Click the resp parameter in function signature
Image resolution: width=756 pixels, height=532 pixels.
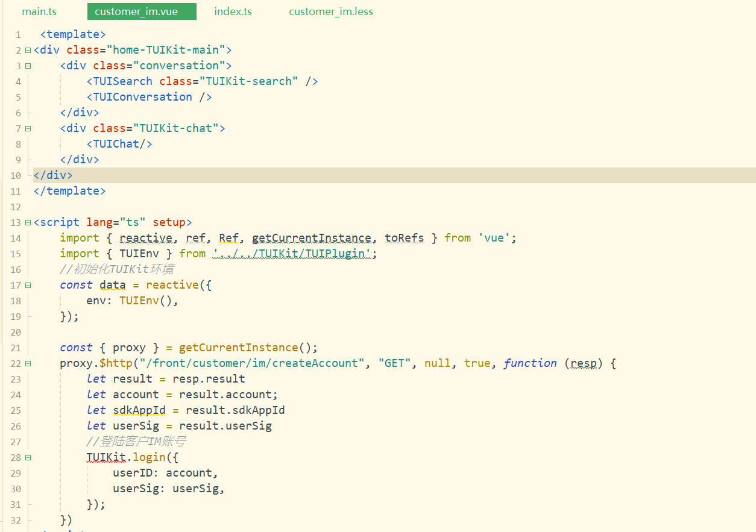tap(584, 363)
